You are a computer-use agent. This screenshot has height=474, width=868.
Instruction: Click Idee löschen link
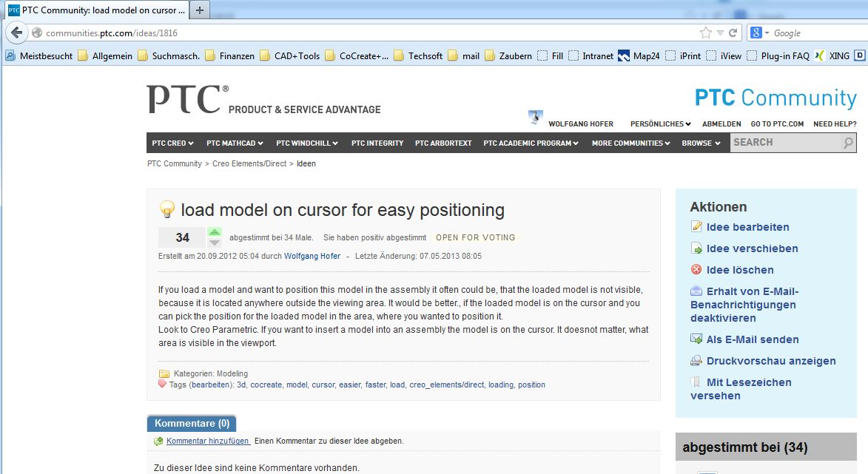pyautogui.click(x=740, y=270)
